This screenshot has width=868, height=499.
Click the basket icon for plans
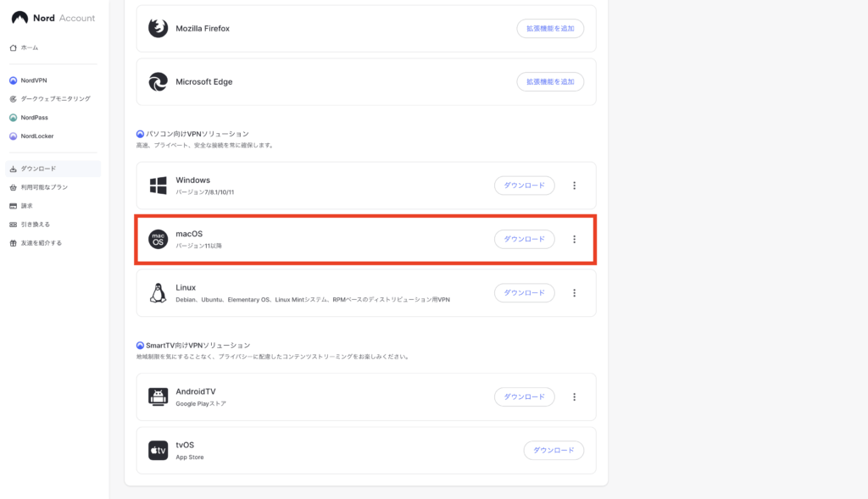[x=14, y=187]
